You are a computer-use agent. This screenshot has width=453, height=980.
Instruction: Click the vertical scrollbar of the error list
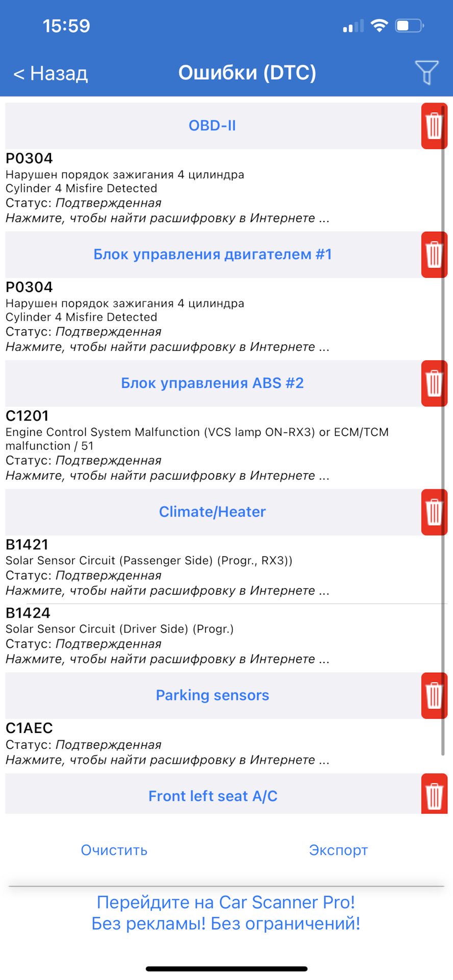tap(443, 429)
